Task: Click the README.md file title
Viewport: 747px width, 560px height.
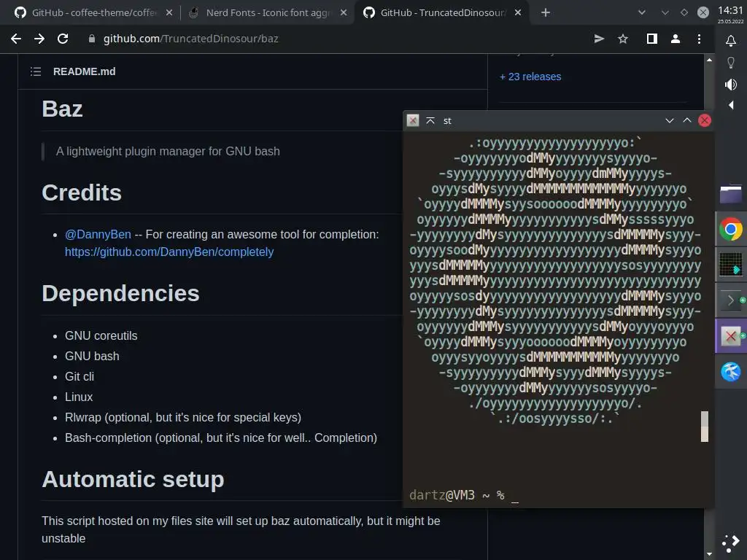Action: (85, 71)
